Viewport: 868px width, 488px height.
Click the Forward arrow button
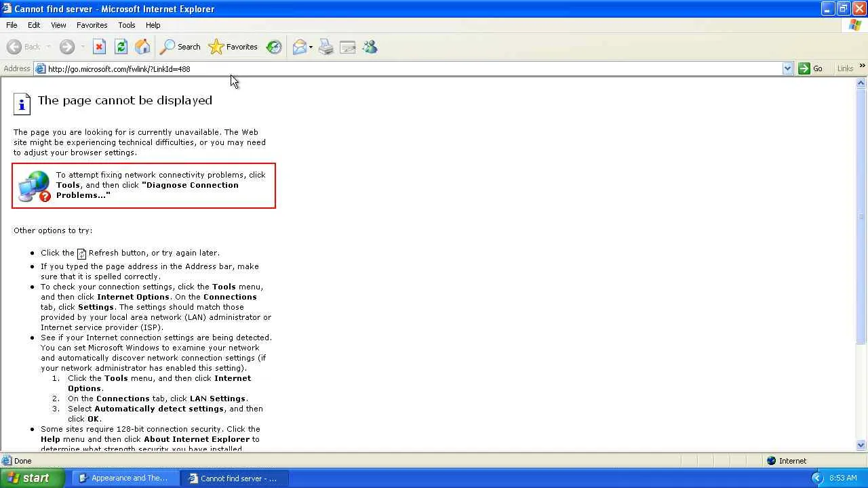point(66,47)
